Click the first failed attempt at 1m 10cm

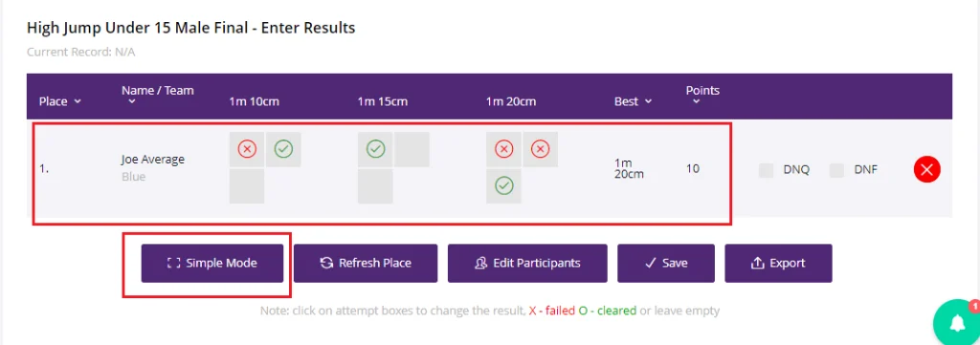click(x=247, y=149)
